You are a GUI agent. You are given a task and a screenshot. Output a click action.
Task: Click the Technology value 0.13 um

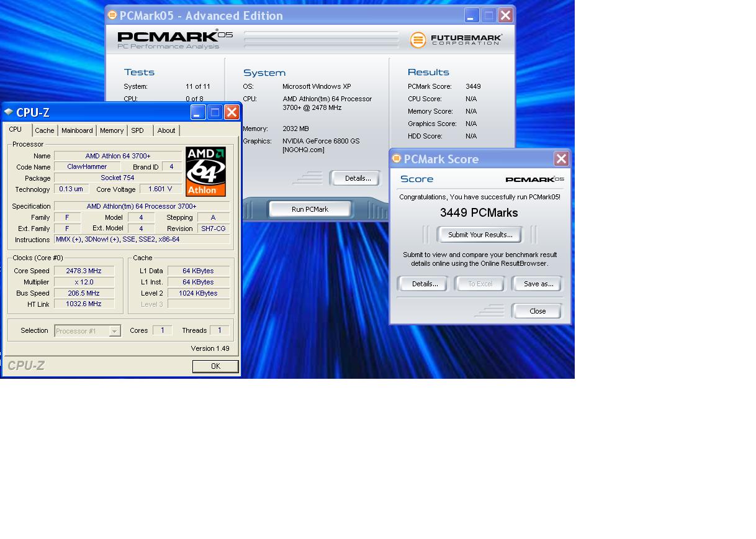pos(71,189)
